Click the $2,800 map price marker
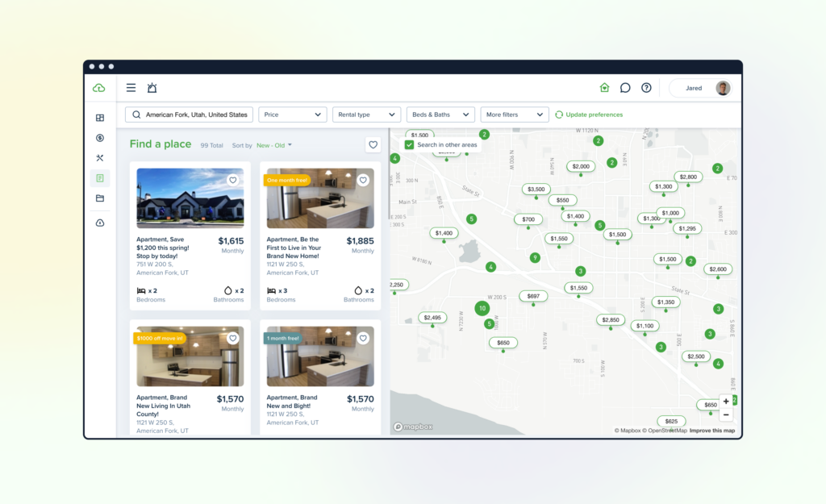This screenshot has height=504, width=826. tap(688, 177)
